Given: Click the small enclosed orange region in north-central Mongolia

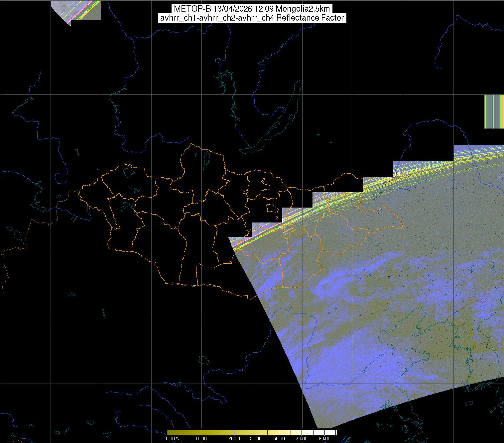Looking at the screenshot, I should (x=265, y=185).
